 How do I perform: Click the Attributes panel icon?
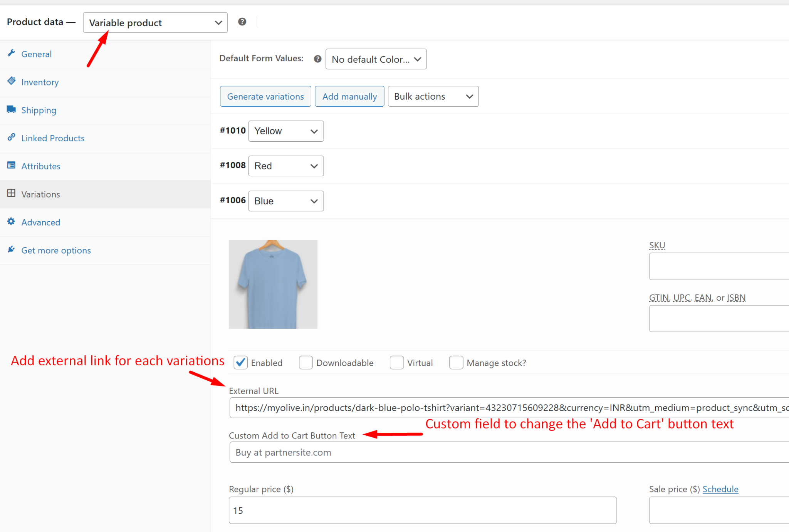click(11, 165)
